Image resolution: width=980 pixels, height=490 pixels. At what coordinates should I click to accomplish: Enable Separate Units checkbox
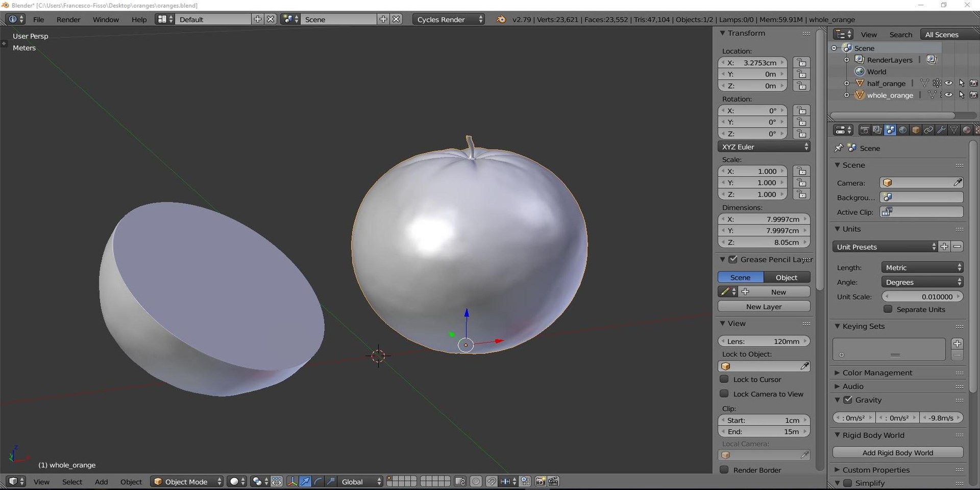click(x=888, y=309)
